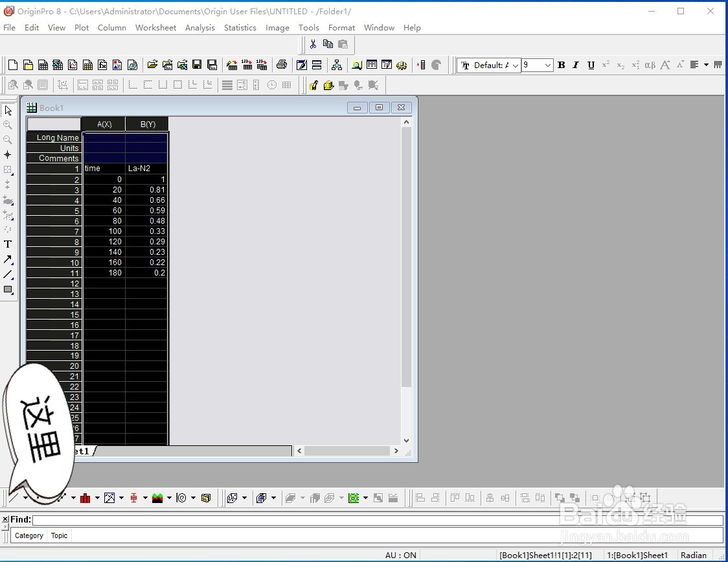Expand the area plot dropdown arrow

click(x=169, y=498)
